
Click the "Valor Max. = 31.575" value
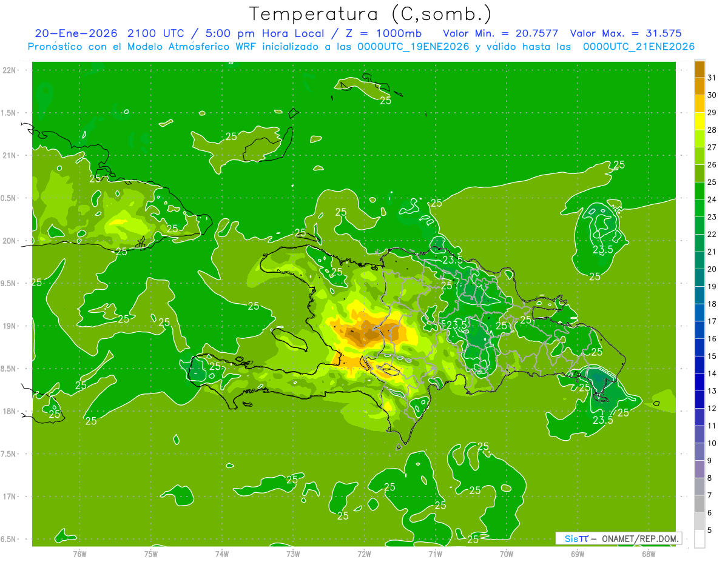click(x=625, y=33)
